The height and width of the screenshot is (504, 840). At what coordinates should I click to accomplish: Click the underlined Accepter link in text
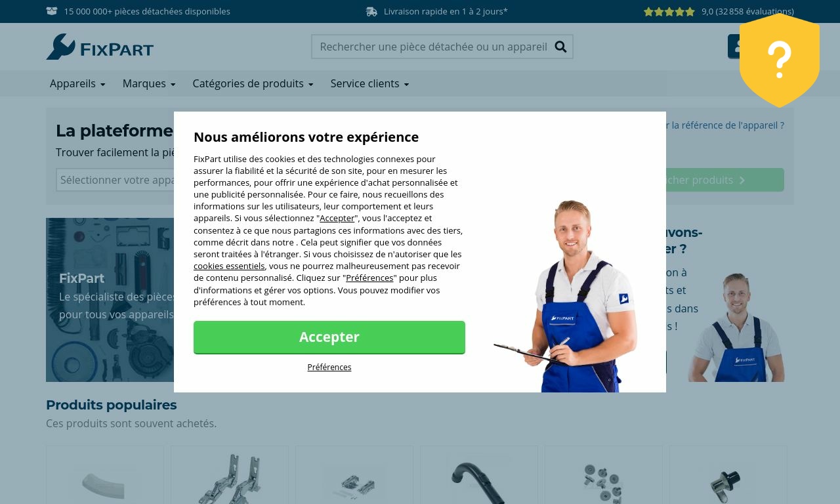pyautogui.click(x=337, y=218)
